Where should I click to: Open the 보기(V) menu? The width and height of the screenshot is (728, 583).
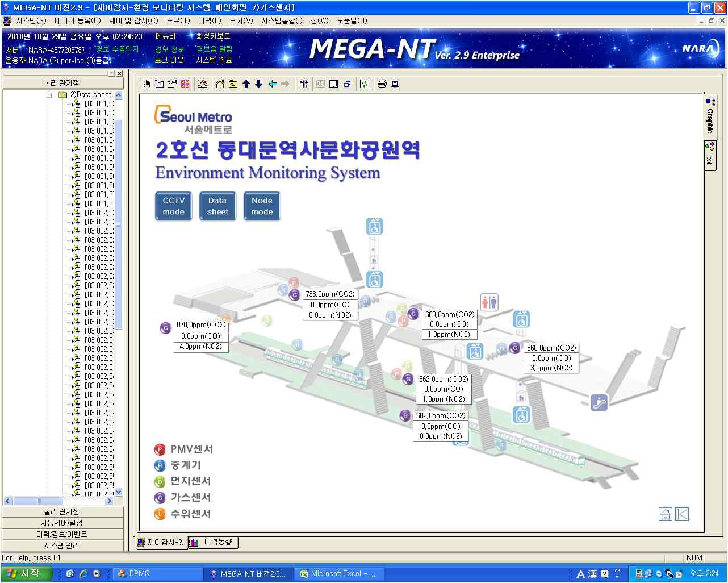point(241,20)
